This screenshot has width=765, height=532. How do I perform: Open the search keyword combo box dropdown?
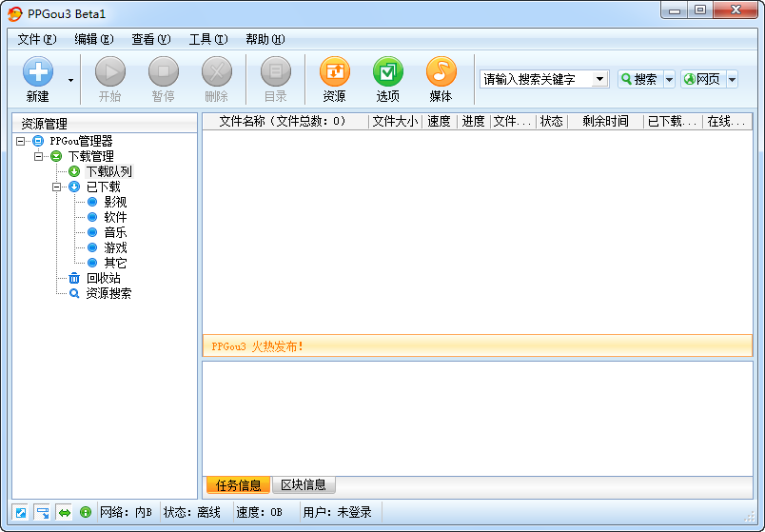pos(599,79)
